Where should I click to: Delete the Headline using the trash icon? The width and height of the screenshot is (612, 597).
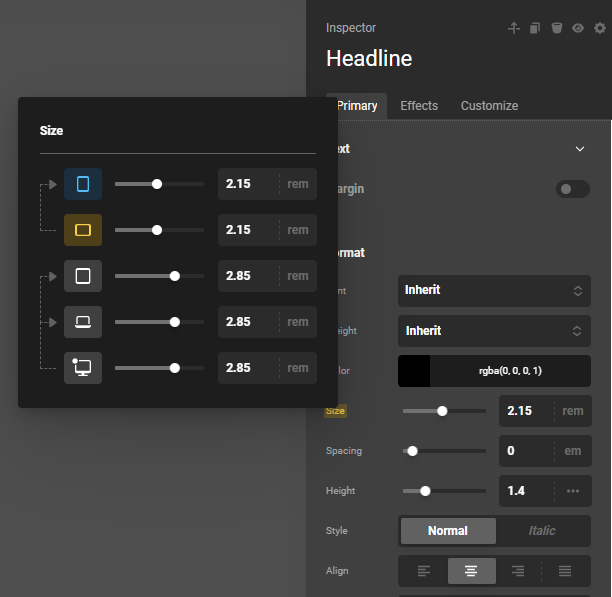click(557, 28)
